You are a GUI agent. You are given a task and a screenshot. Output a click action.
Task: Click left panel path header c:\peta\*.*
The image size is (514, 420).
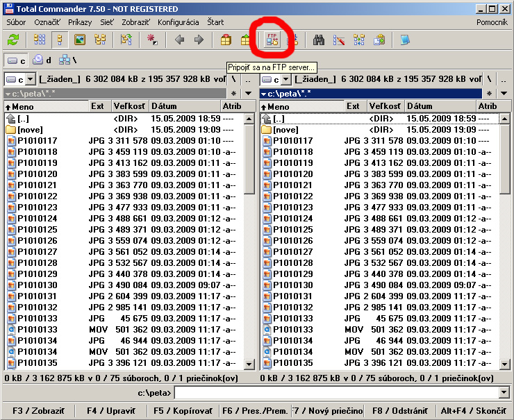coord(115,94)
